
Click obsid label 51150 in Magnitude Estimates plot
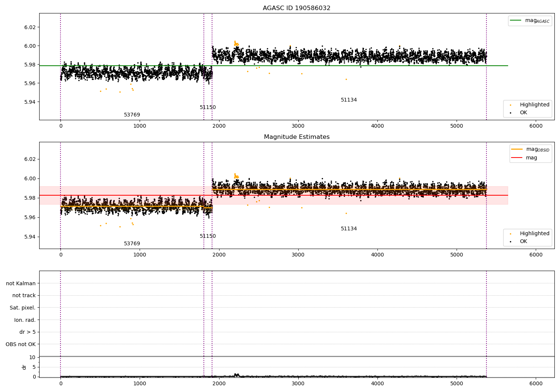click(x=208, y=236)
